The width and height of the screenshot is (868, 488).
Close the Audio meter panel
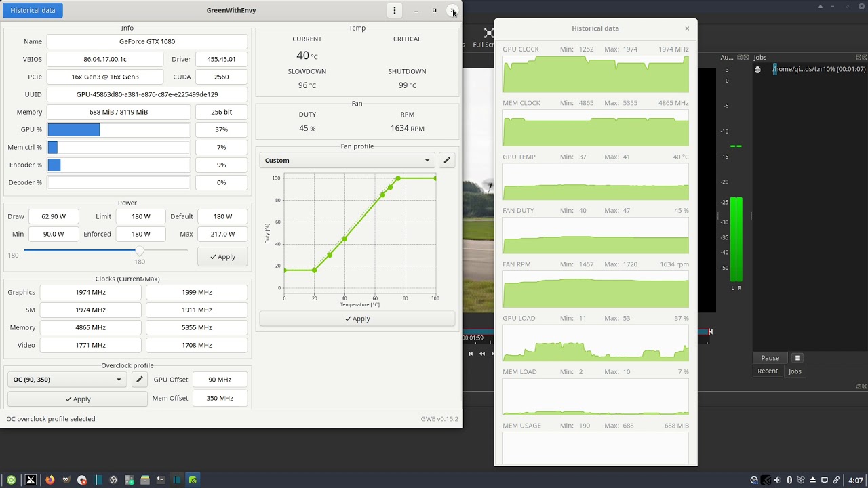(747, 58)
